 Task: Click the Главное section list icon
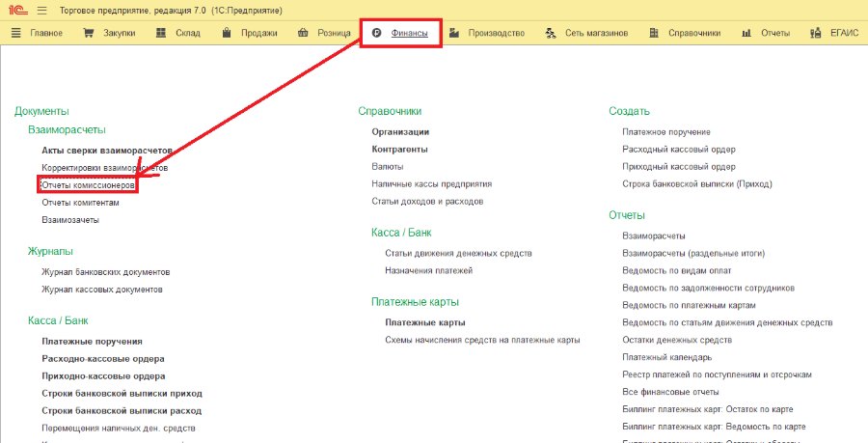click(16, 33)
